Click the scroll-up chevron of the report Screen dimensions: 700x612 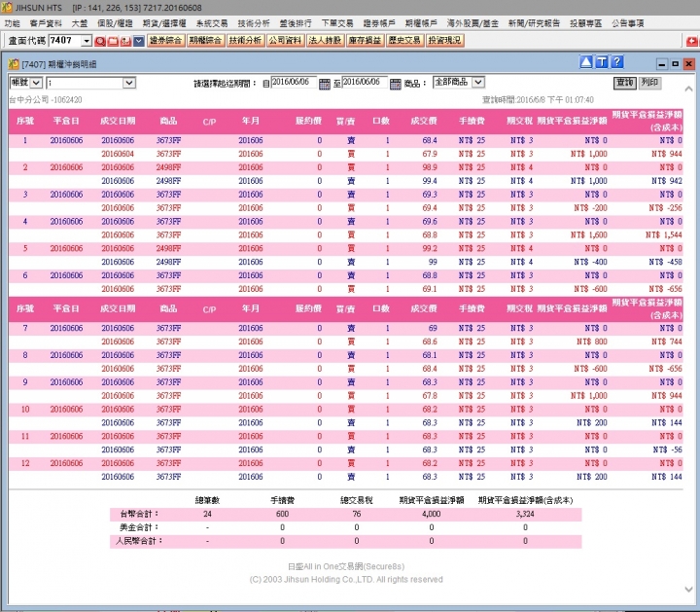689,89
